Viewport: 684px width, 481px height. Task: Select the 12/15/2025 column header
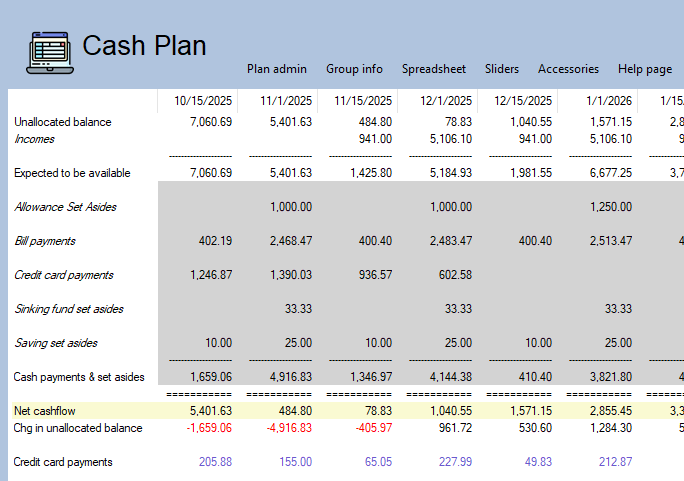tap(523, 101)
